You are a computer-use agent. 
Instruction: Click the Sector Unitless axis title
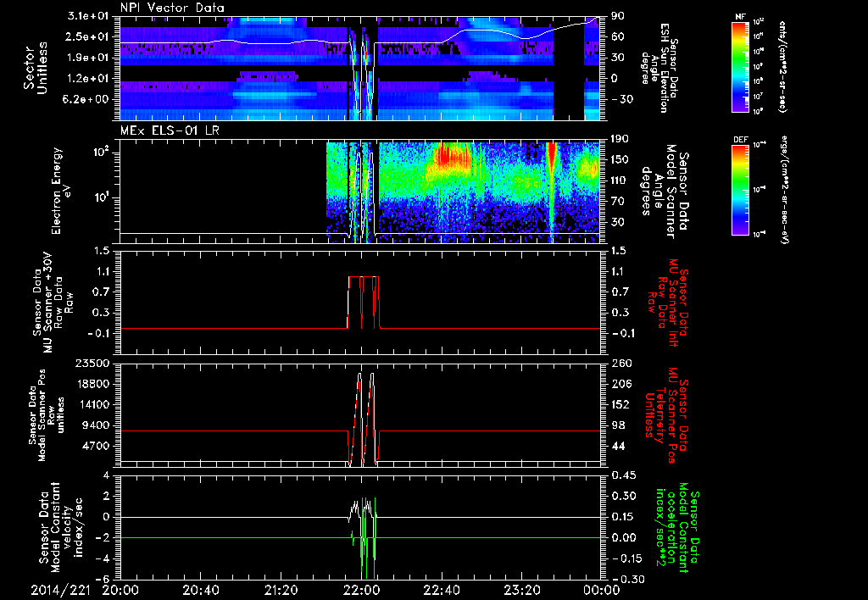36,68
